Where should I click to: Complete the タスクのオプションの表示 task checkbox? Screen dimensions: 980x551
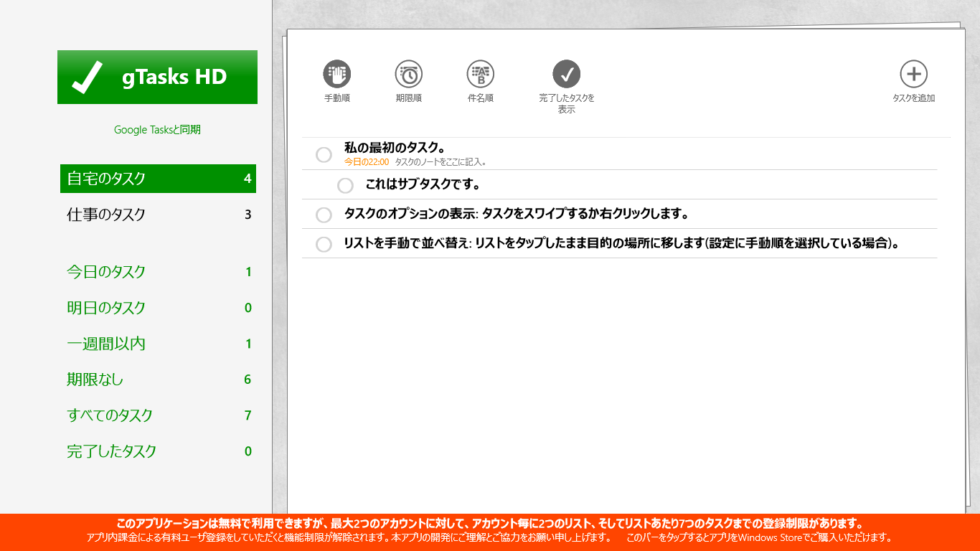tap(324, 215)
